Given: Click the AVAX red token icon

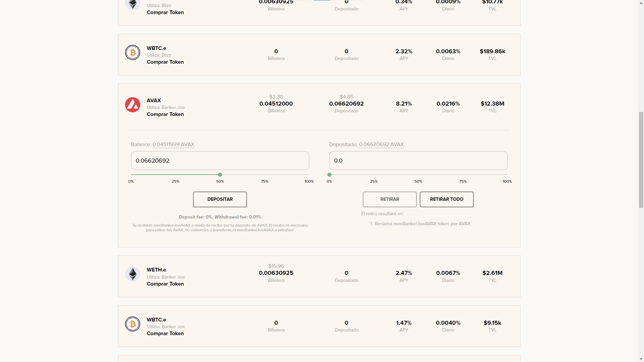Looking at the screenshot, I should pos(132,105).
